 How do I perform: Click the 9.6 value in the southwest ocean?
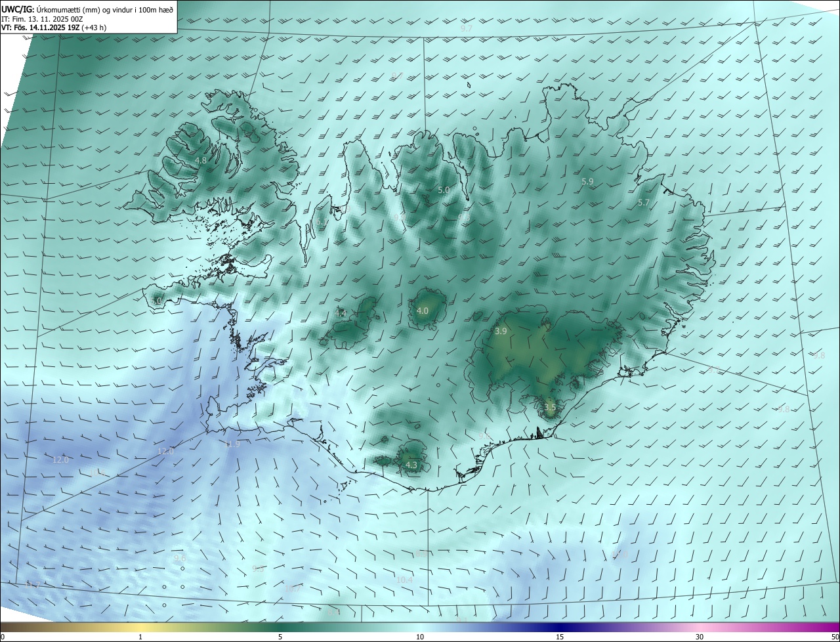[180, 557]
